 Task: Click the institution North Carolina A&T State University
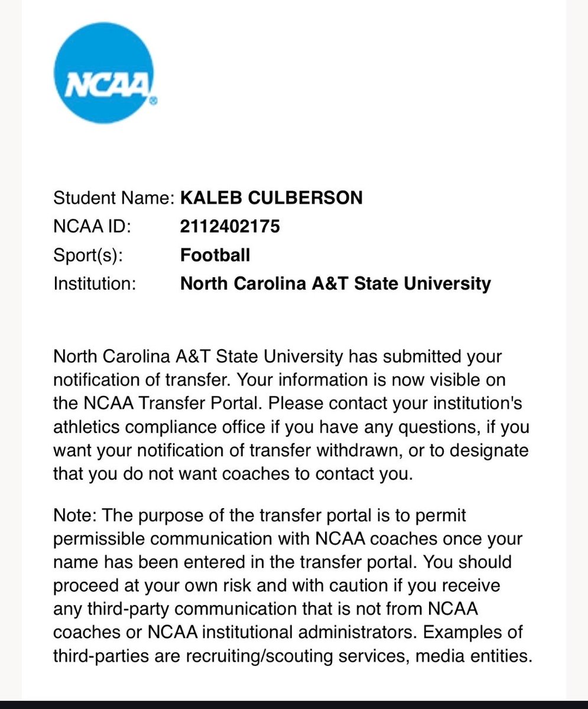pyautogui.click(x=335, y=284)
